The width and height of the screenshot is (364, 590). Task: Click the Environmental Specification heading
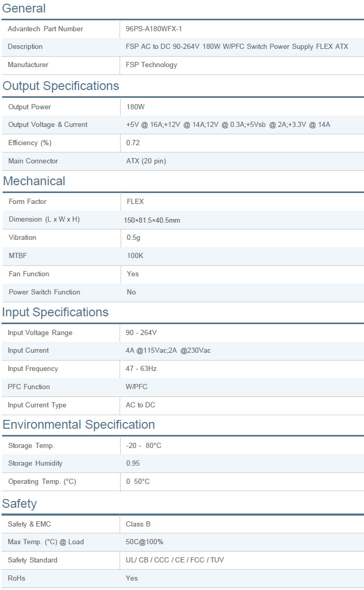tap(79, 425)
